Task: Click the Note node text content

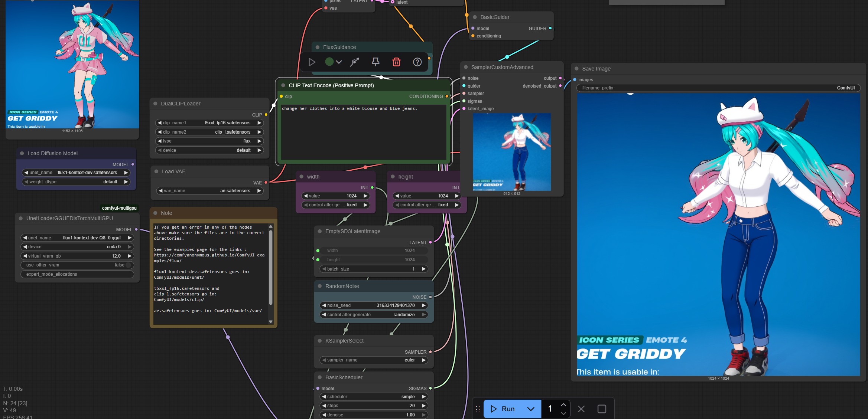Action: (210, 274)
